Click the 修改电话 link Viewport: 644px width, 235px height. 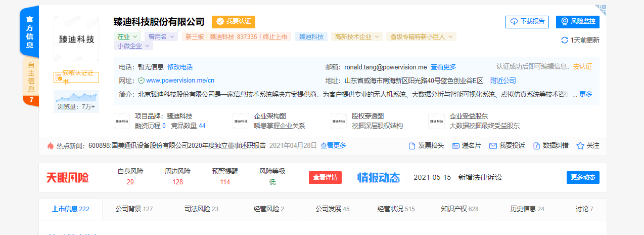(180, 67)
